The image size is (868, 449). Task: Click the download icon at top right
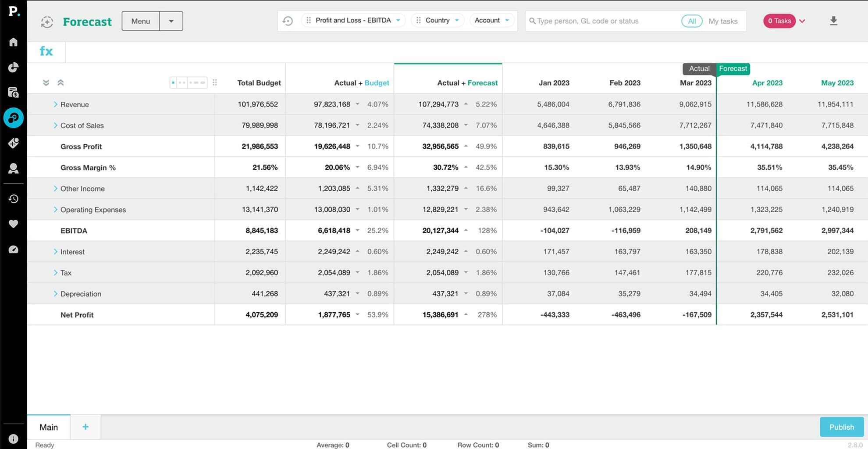click(x=833, y=21)
